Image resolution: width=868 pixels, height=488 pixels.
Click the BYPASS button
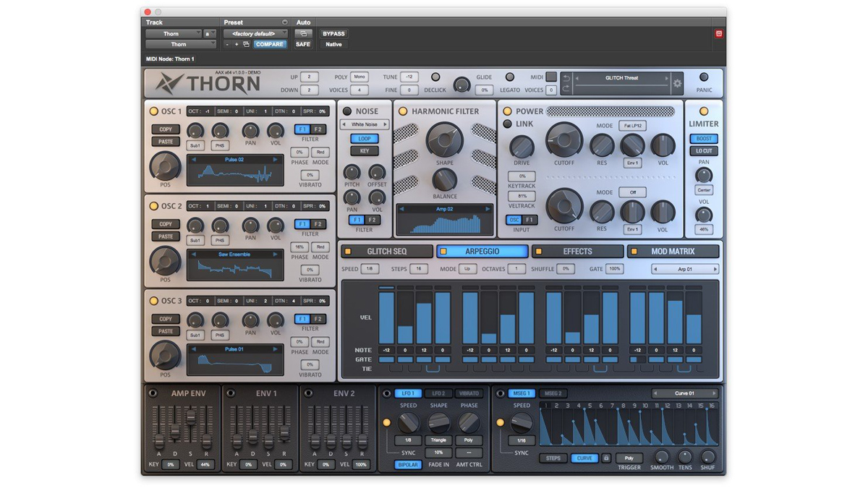(333, 34)
